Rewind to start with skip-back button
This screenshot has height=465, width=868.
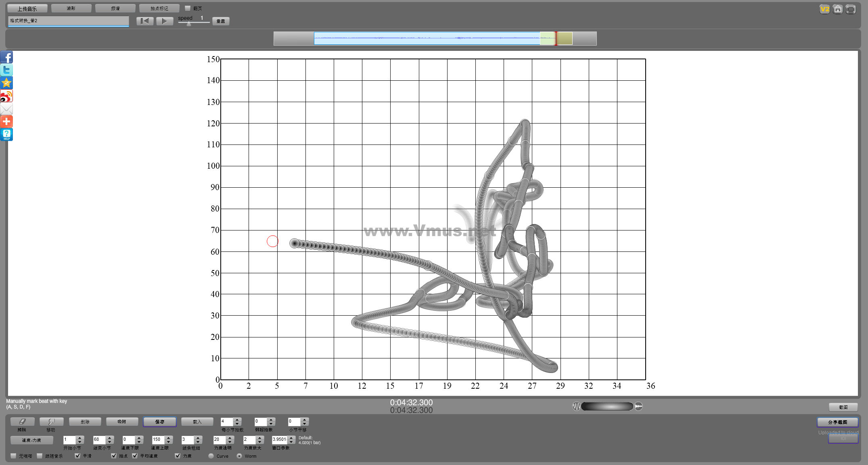[x=145, y=21]
